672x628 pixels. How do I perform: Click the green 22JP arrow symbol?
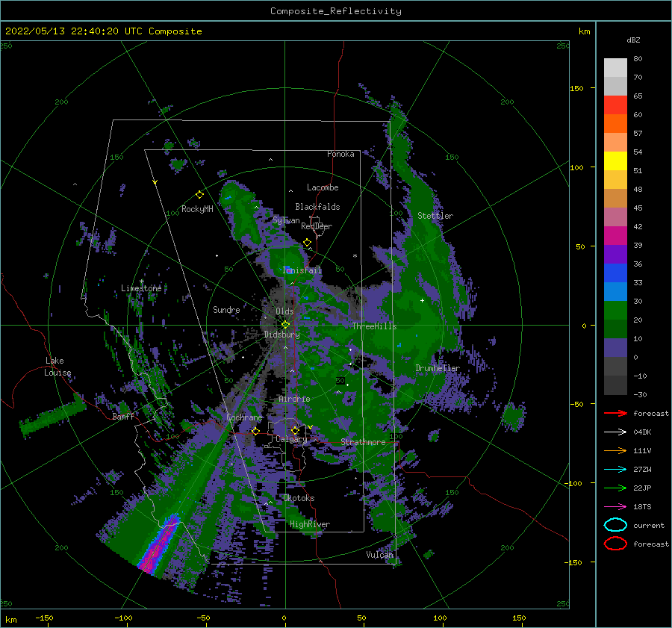pyautogui.click(x=615, y=488)
